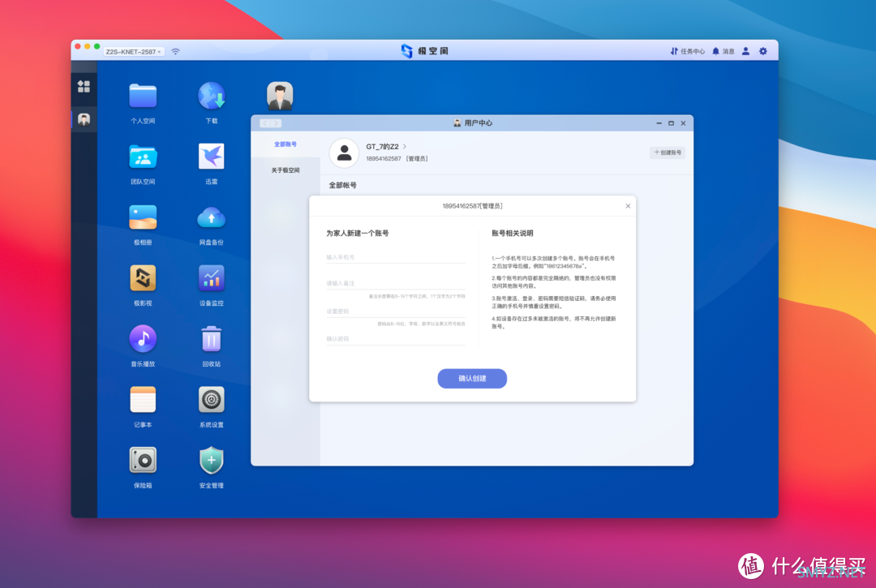876x588 pixels.
Task: Maximize the 用户中心 window
Action: 671,123
